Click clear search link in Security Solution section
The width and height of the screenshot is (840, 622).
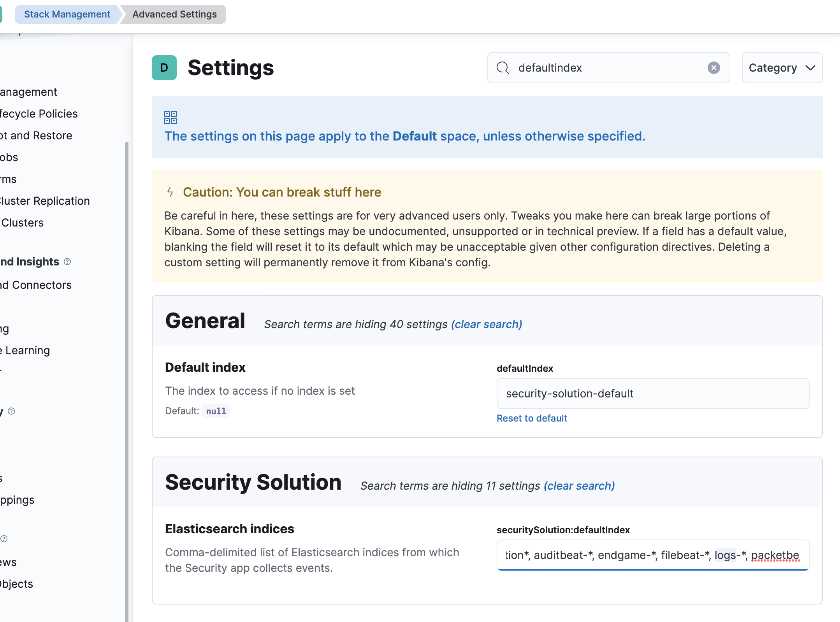point(579,486)
